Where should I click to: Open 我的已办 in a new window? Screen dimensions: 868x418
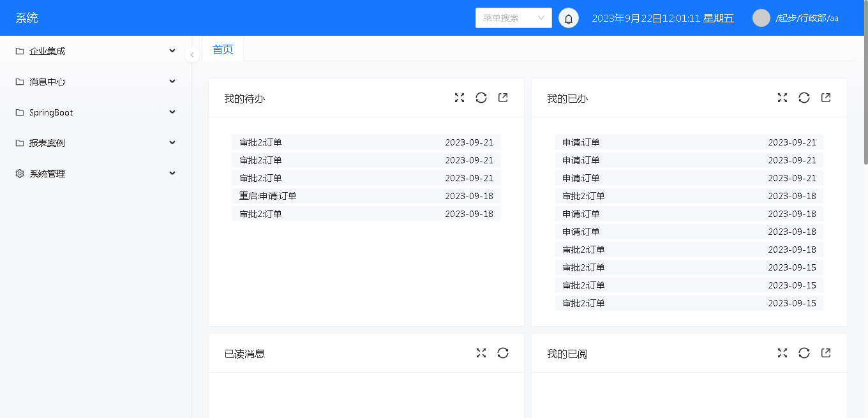(x=826, y=98)
